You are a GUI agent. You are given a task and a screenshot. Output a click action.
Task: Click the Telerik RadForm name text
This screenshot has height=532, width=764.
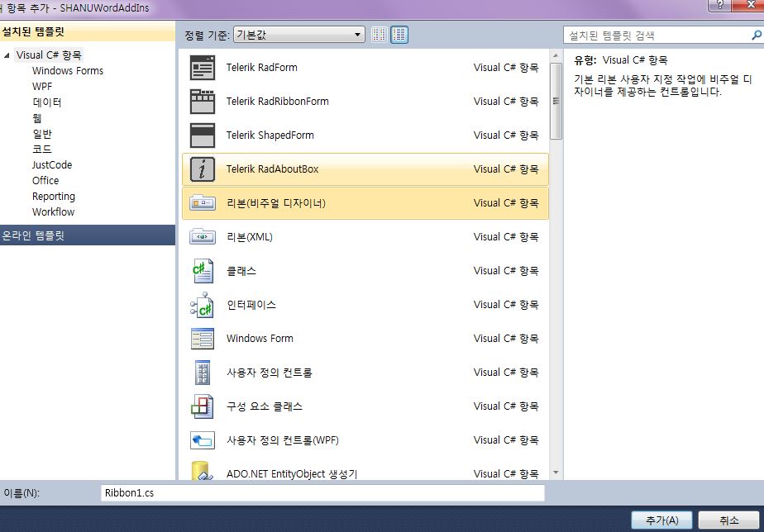tap(261, 68)
